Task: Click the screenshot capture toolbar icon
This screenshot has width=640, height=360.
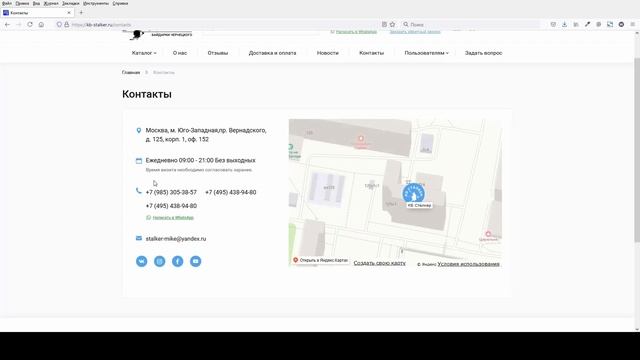Action: (x=610, y=24)
